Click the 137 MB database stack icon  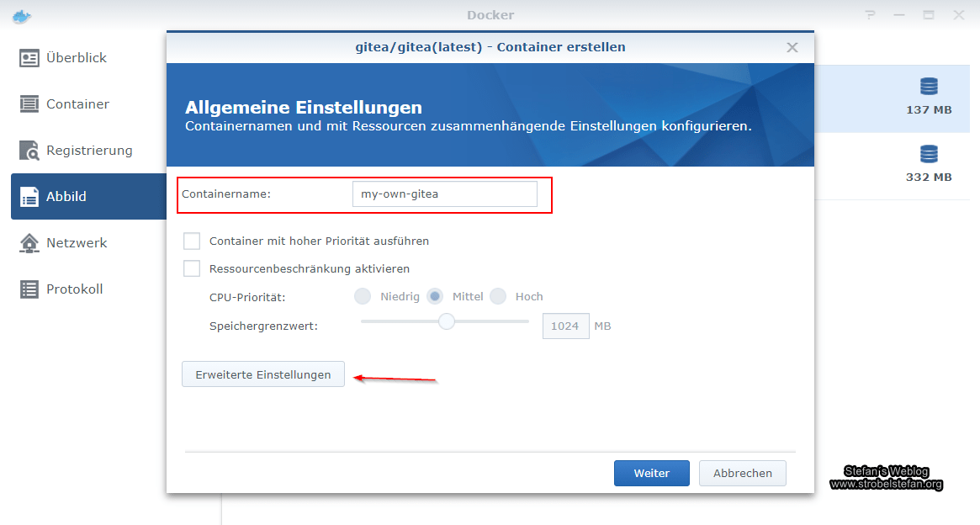coord(929,87)
